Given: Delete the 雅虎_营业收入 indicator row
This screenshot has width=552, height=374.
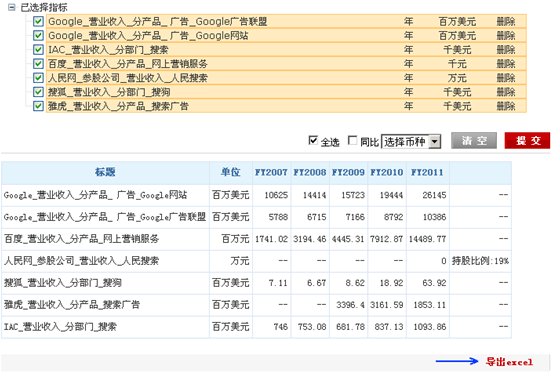Looking at the screenshot, I should click(x=506, y=106).
